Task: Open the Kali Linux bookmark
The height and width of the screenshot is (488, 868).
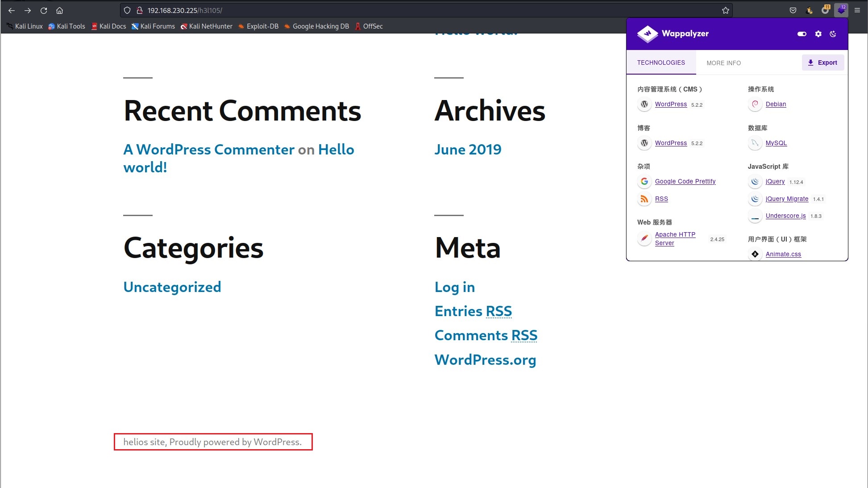Action: (x=25, y=26)
